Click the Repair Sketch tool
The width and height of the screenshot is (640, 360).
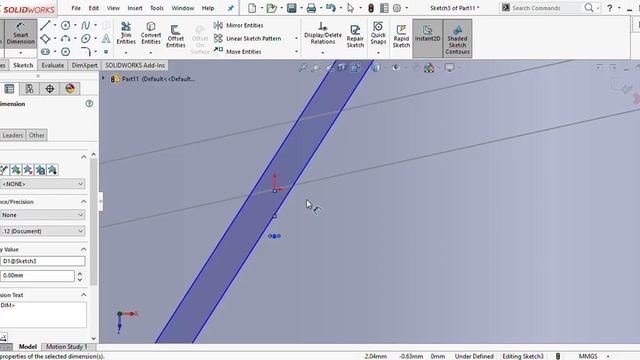pos(355,36)
